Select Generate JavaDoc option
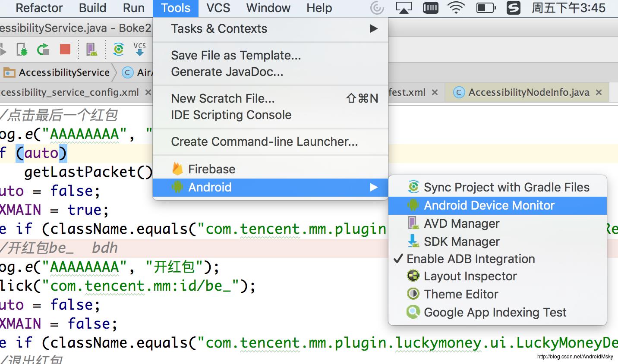618x364 pixels. pyautogui.click(x=271, y=72)
